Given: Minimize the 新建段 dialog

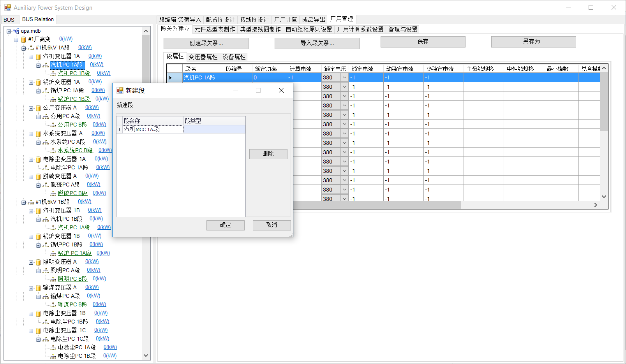Looking at the screenshot, I should click(x=236, y=90).
